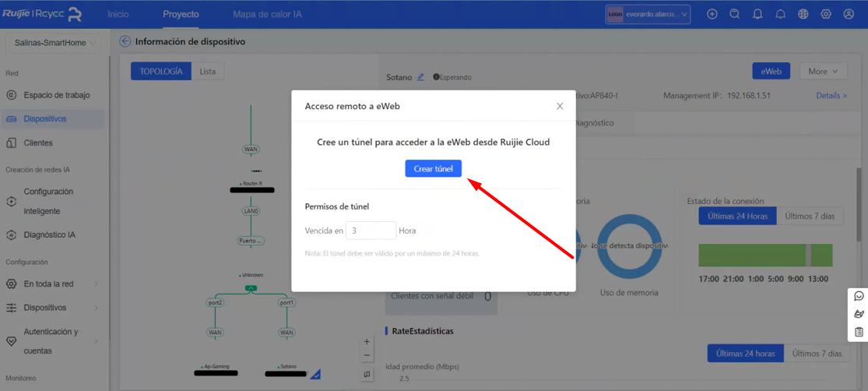Open the add (plus) icon in top bar
Viewport: 868px width, 391px height.
[x=712, y=14]
